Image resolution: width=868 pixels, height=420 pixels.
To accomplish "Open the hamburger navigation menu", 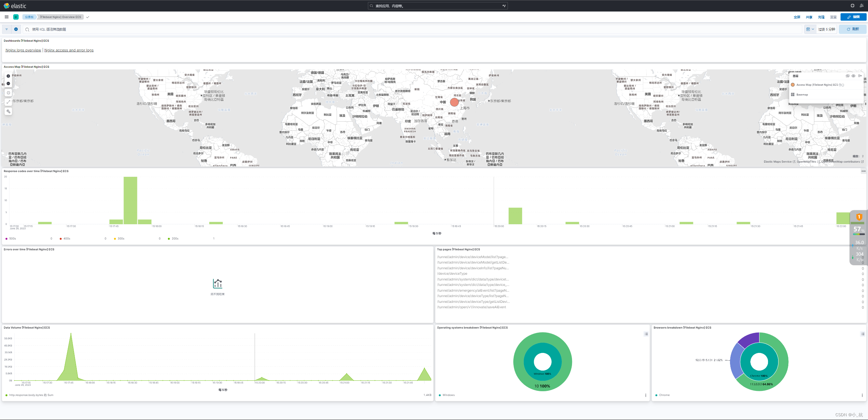I will [6, 17].
